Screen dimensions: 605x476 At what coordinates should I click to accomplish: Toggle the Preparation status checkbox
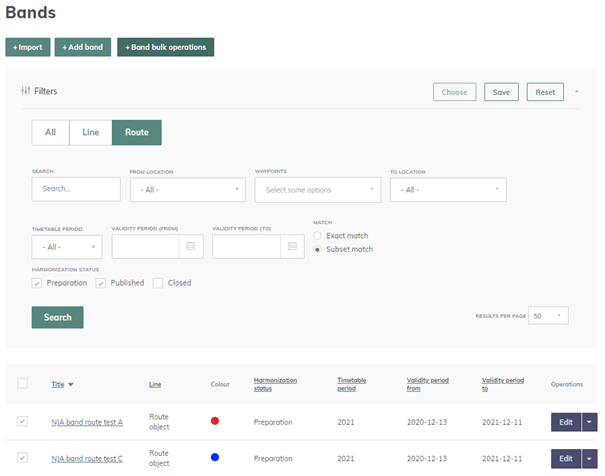tap(37, 283)
